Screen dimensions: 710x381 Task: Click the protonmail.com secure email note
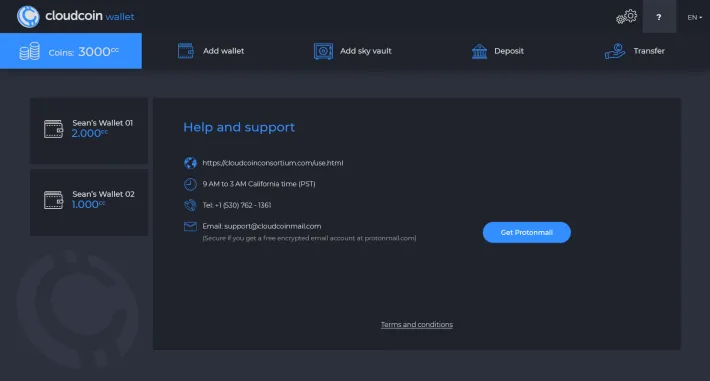click(x=309, y=238)
